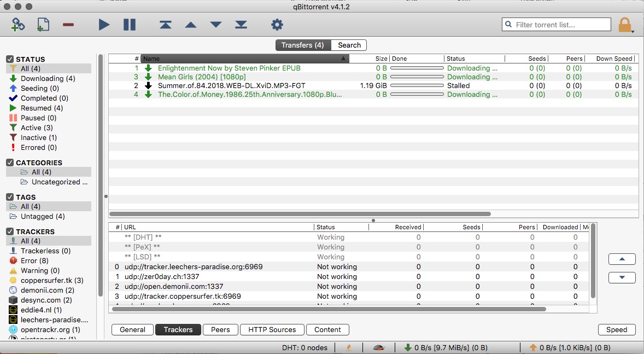The image size is (644, 354).
Task: Open the Peers properties tab
Action: pos(220,330)
